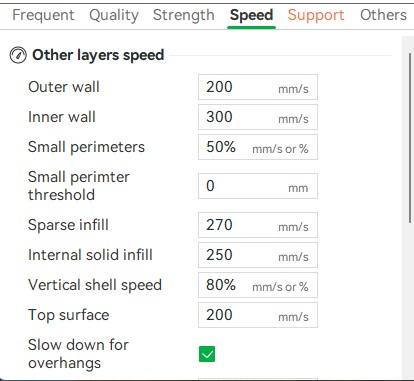Image resolution: width=414 pixels, height=381 pixels.
Task: Go to the Support tab
Action: point(316,15)
